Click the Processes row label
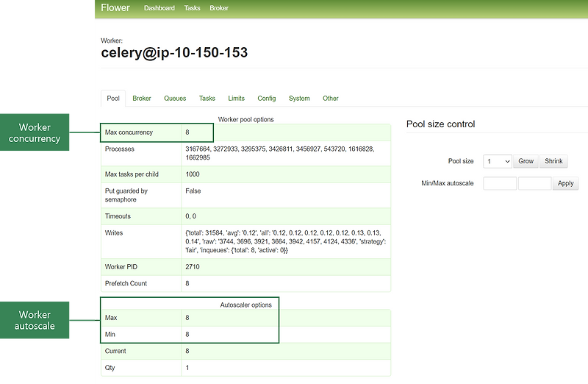Image resolution: width=588 pixels, height=384 pixels. [119, 149]
